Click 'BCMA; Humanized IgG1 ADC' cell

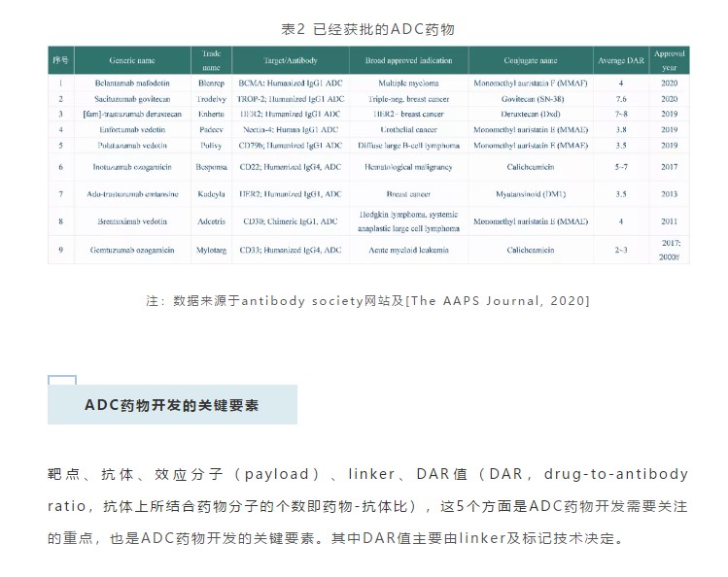click(291, 83)
